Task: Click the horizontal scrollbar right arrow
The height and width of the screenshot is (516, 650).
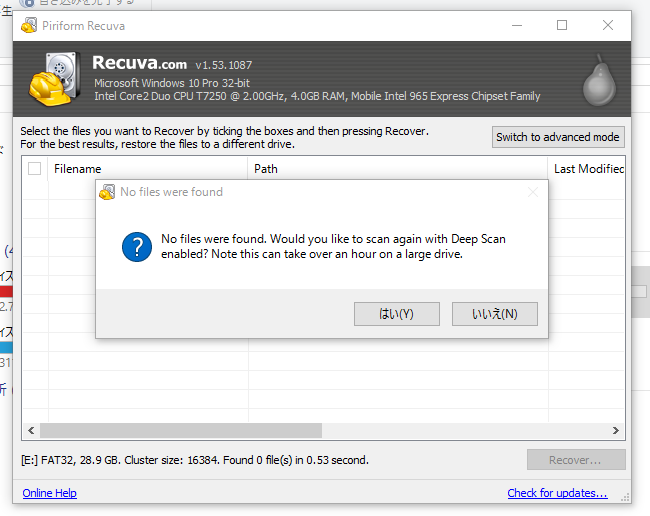Action: [x=616, y=431]
